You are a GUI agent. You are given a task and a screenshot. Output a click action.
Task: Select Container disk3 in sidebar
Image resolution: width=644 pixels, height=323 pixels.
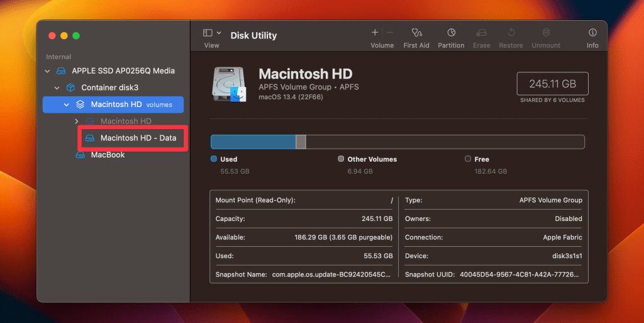point(109,88)
